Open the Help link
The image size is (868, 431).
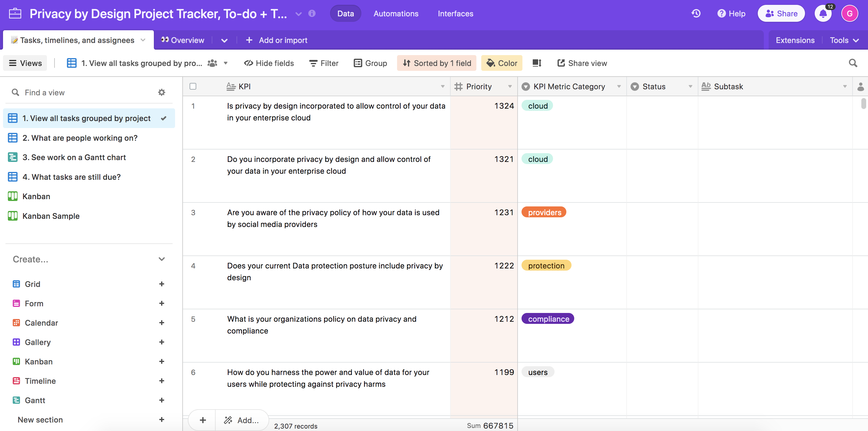pyautogui.click(x=731, y=13)
